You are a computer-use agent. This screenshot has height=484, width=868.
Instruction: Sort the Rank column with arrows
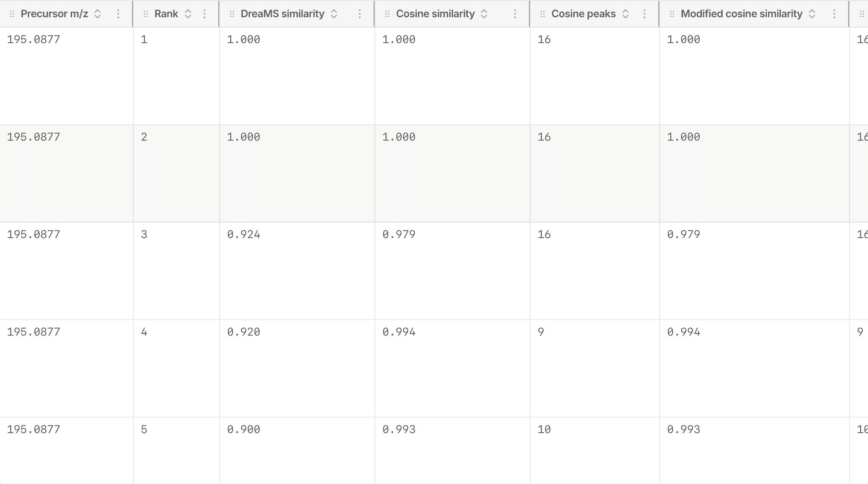click(x=188, y=14)
